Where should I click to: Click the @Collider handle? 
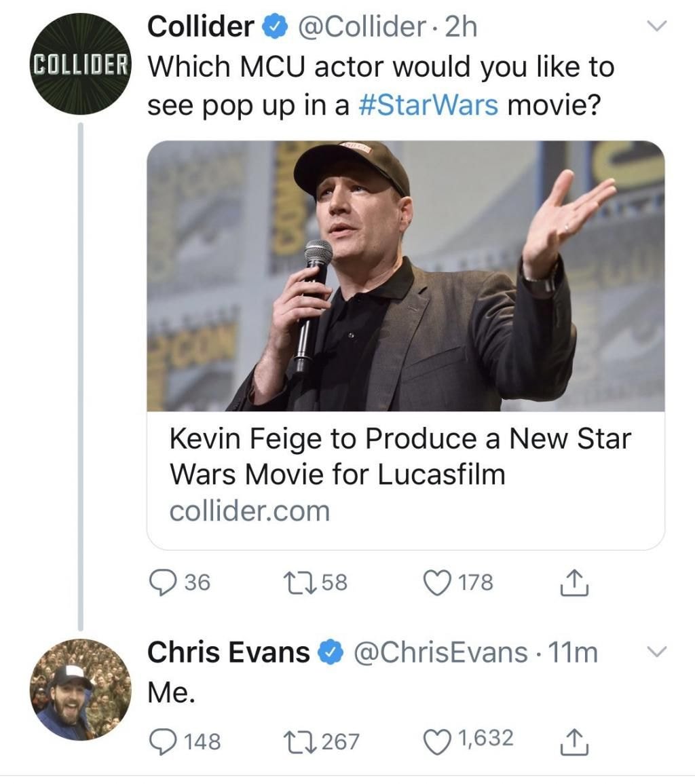pyautogui.click(x=361, y=27)
